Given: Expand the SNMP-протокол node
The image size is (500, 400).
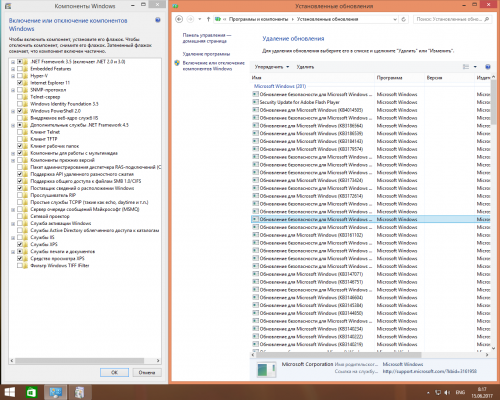Looking at the screenshot, I should pos(13,90).
